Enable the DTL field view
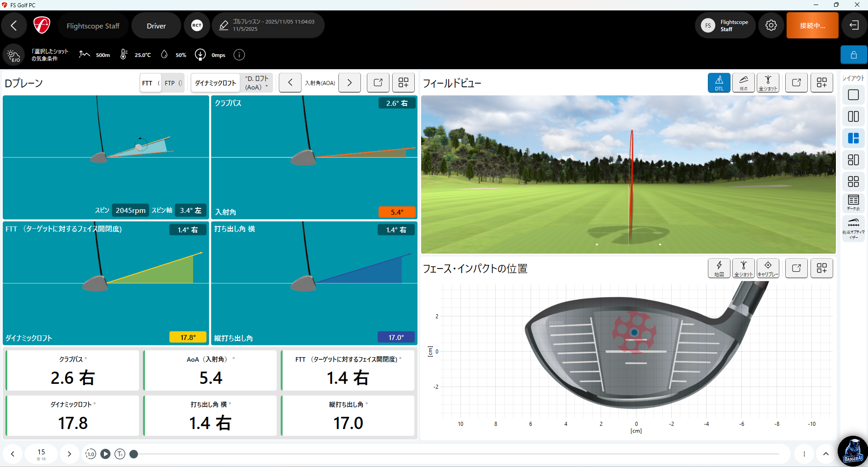Viewport: 868px width, 467px height. (719, 83)
